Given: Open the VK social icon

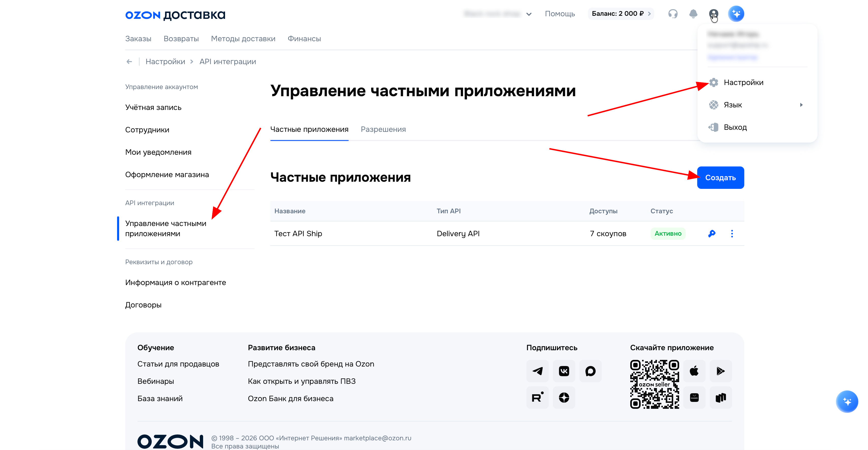Looking at the screenshot, I should (x=564, y=371).
